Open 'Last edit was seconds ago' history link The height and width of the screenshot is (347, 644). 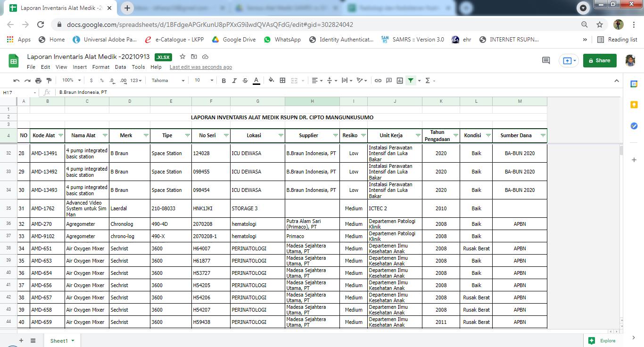(201, 67)
